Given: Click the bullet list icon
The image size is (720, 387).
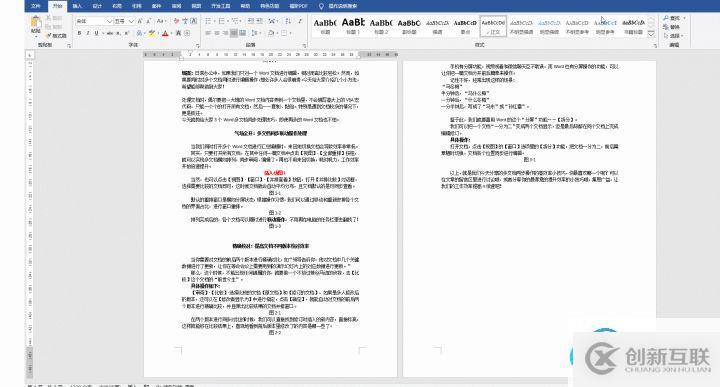Looking at the screenshot, I should pyautogui.click(x=208, y=21).
